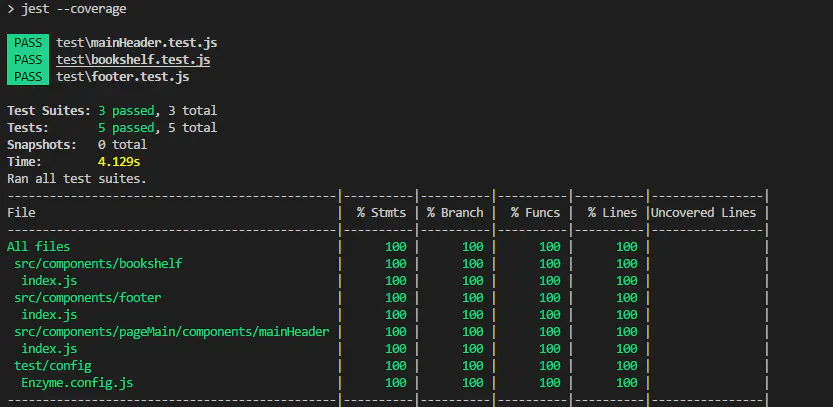Screen dimensions: 833x407
Task: Click the '3 passed' suites result
Action: point(126,111)
